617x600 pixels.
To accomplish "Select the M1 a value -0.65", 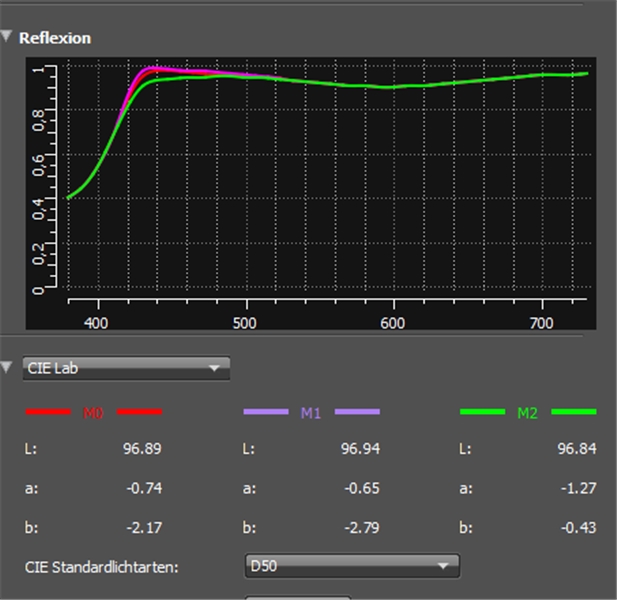I will pyautogui.click(x=362, y=488).
